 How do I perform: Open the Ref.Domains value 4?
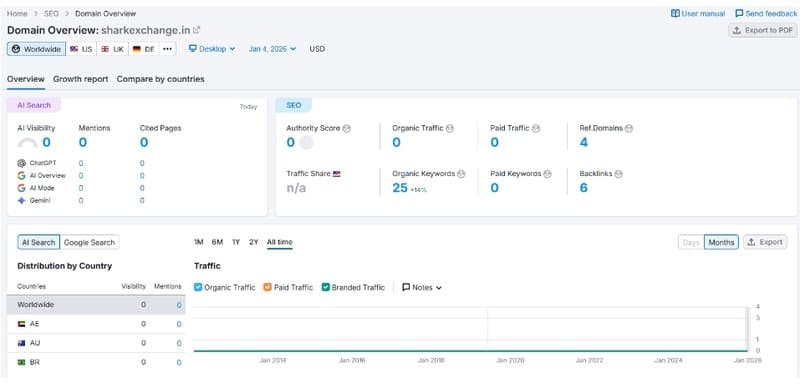pos(584,142)
